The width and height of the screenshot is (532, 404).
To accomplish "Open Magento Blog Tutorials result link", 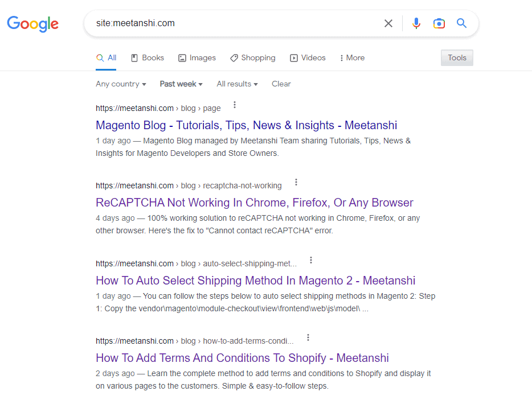I will (246, 125).
